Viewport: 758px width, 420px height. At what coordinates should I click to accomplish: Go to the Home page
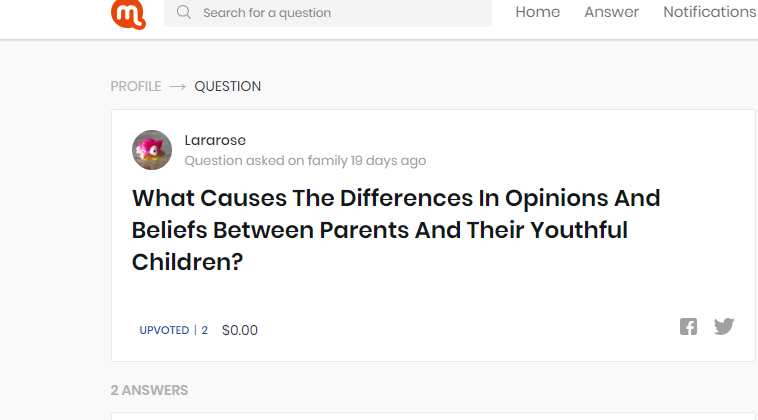(x=537, y=12)
